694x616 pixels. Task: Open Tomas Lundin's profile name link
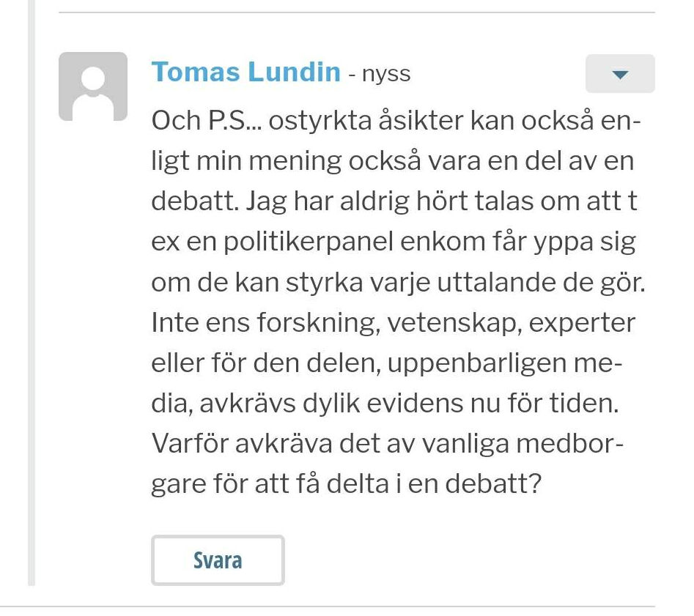pos(246,72)
